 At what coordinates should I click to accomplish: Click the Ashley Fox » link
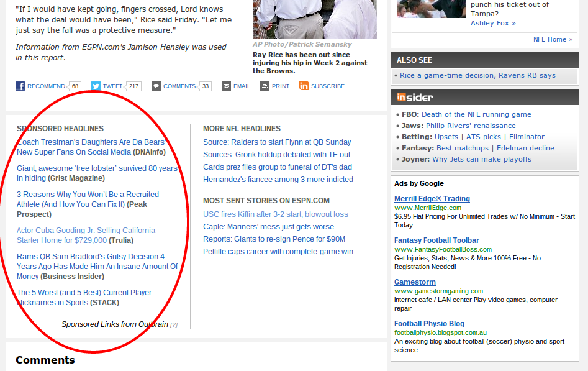coord(493,23)
